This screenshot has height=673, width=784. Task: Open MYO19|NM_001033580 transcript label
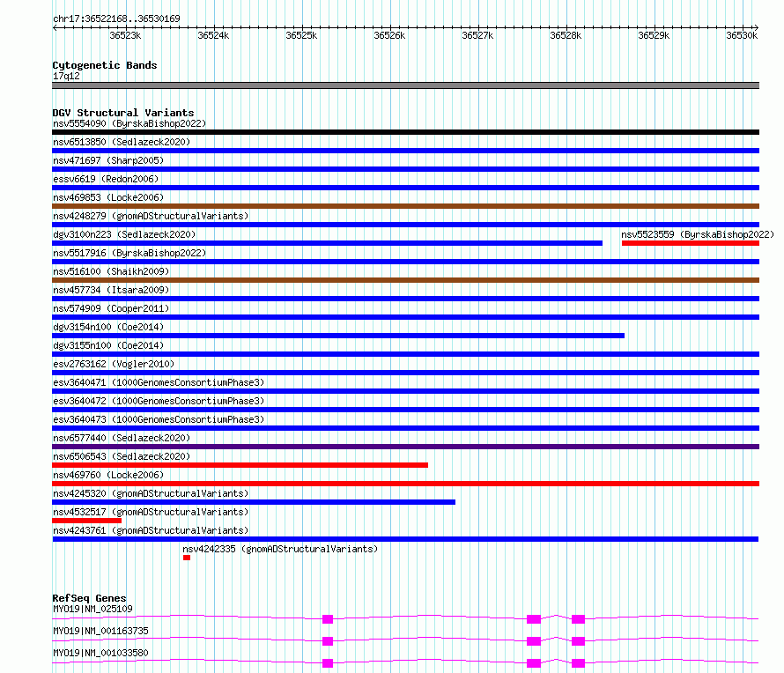[x=100, y=653]
